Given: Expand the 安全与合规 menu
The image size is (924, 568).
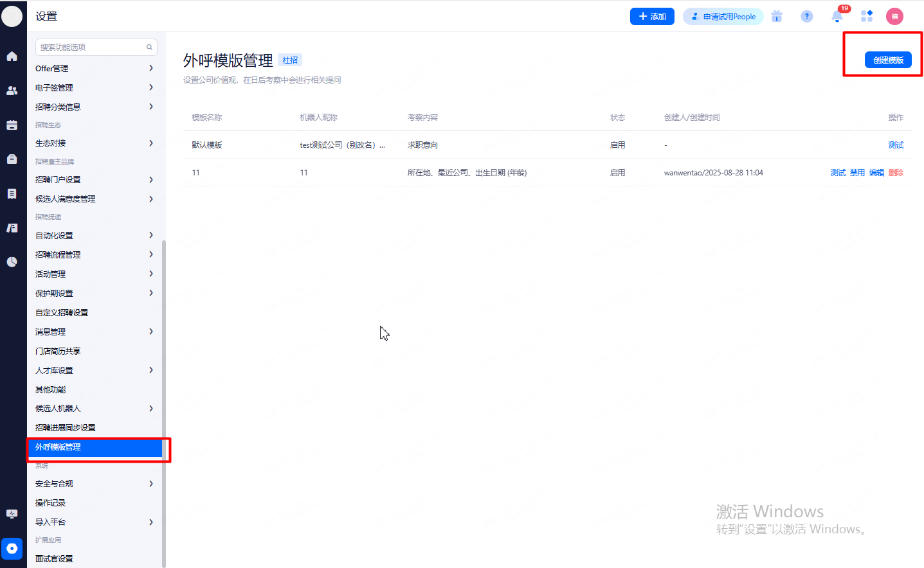Looking at the screenshot, I should pyautogui.click(x=95, y=484).
